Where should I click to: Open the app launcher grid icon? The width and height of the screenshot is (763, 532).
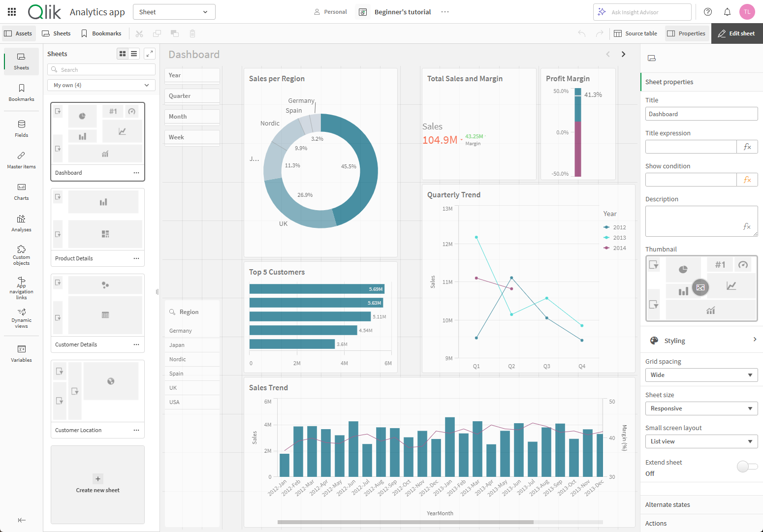(12, 12)
